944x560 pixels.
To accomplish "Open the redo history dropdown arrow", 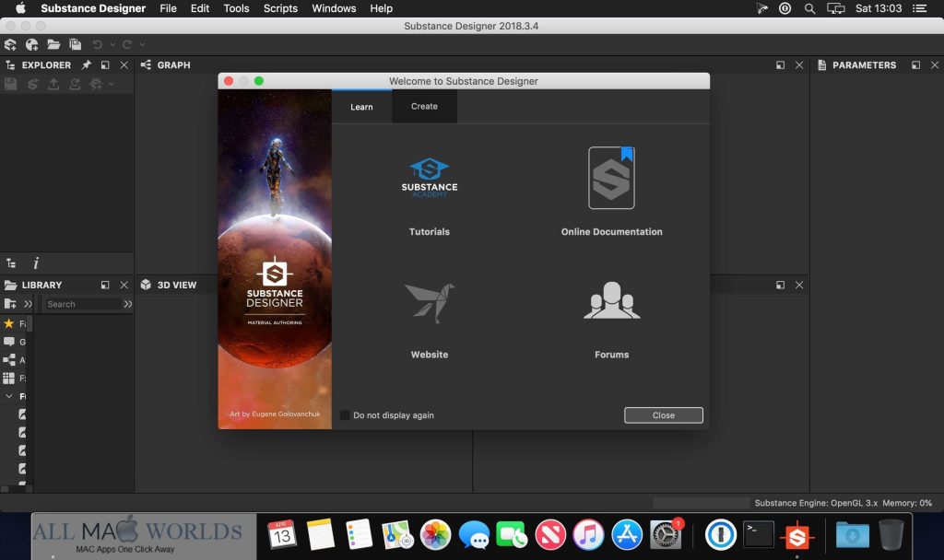I will point(142,44).
